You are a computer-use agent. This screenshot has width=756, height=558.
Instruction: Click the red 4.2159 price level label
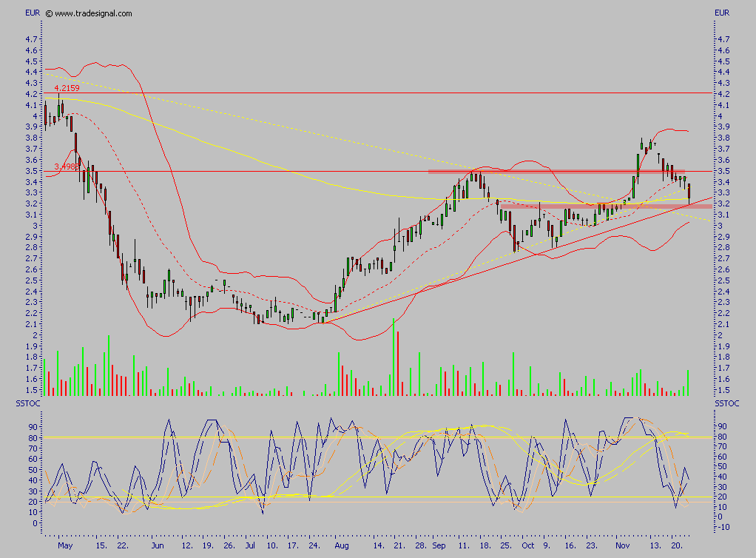tap(67, 88)
